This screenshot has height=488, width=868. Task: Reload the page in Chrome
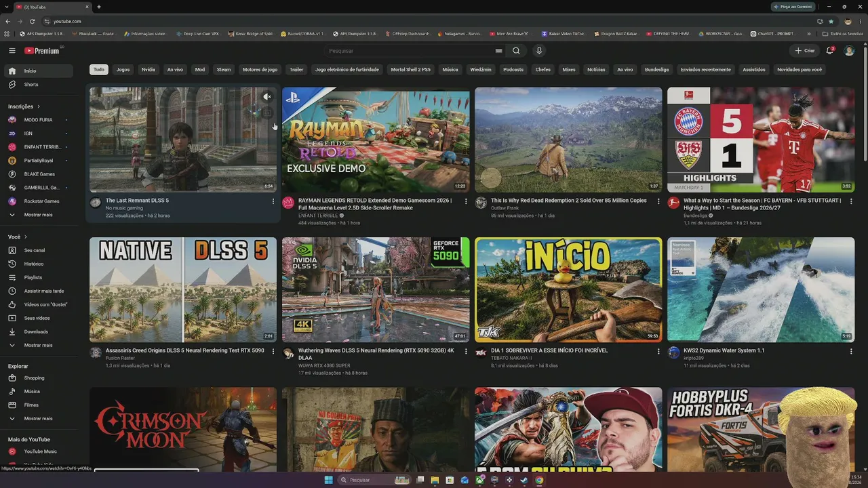coord(32,21)
